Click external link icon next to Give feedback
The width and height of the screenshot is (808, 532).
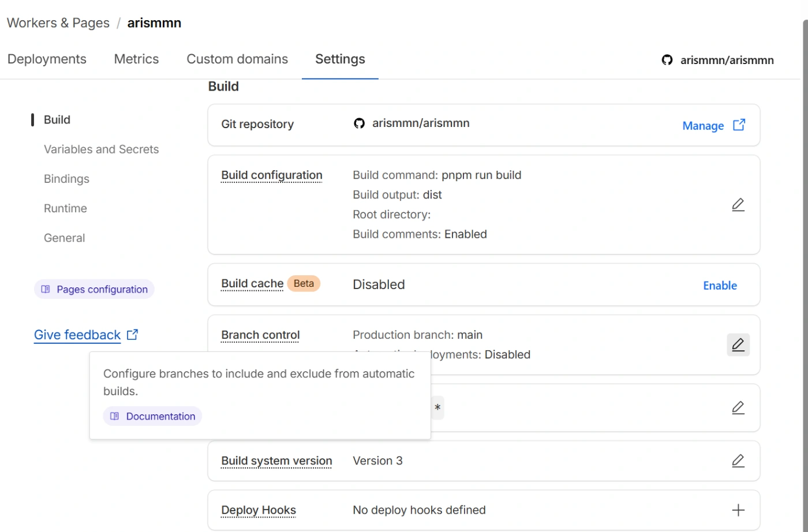[132, 335]
